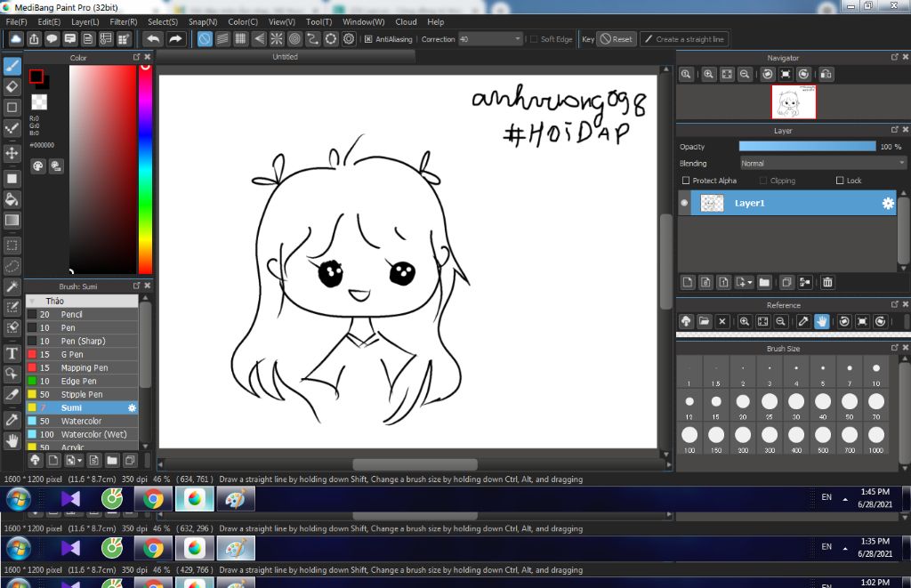Select the Magic Wand tool

(12, 286)
